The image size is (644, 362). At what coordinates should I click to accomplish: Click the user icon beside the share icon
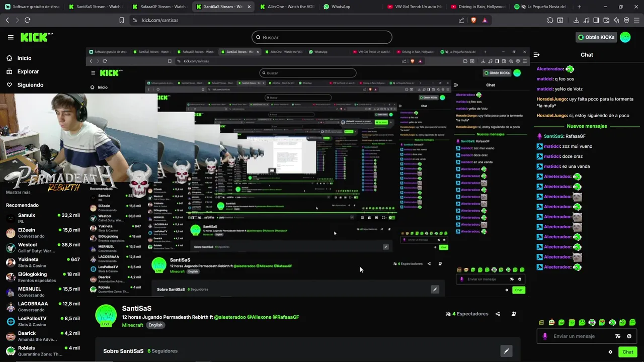coord(514,314)
